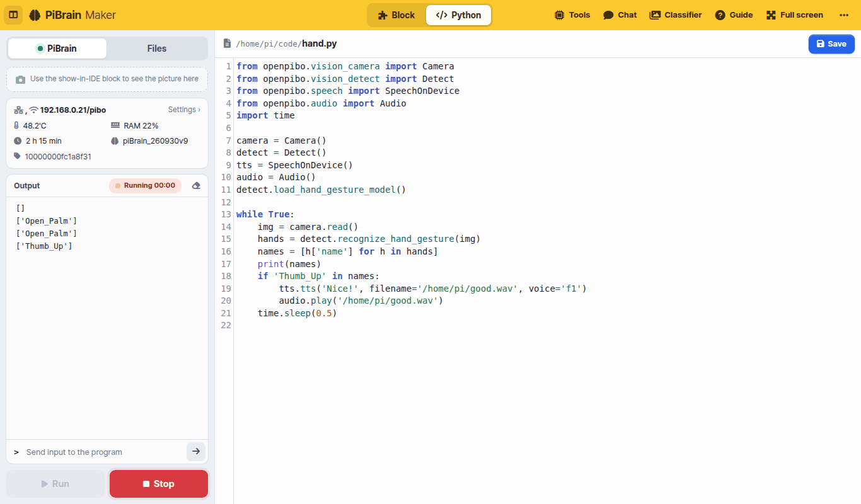This screenshot has height=504, width=861.
Task: Click the temperature thermometer icon
Action: tap(17, 125)
